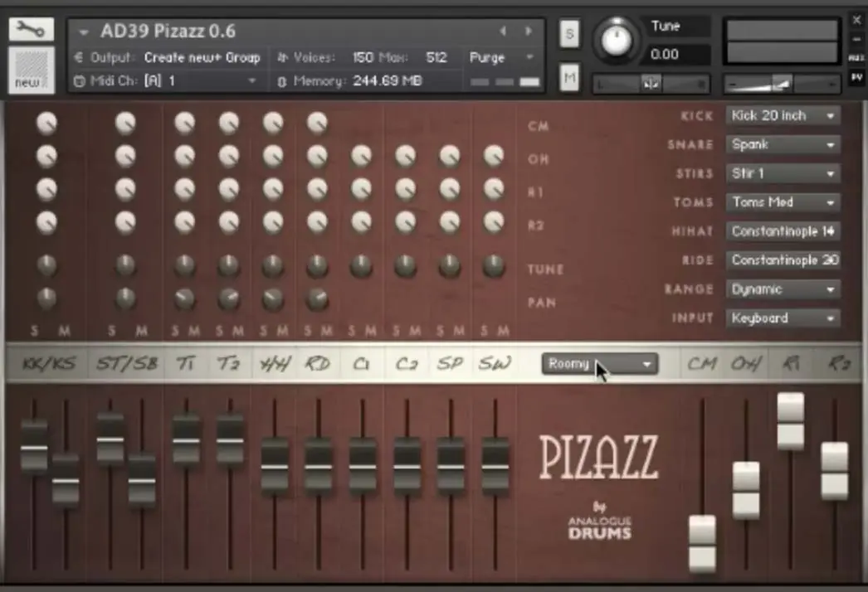
Task: Mute the RD ride channel
Action: 327,331
